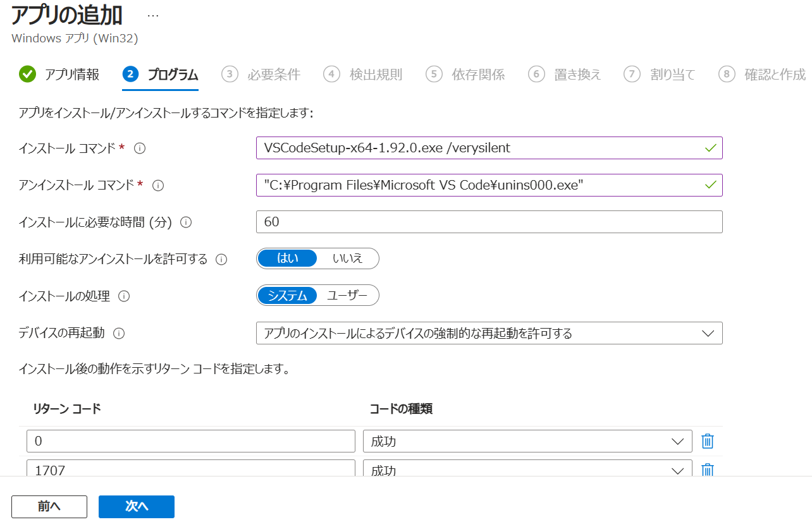
Task: Select はい for uninstall allowed toggle
Action: (x=288, y=258)
